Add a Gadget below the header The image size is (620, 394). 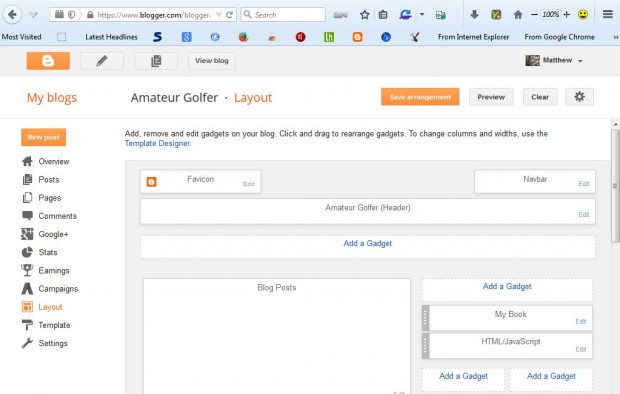click(368, 243)
